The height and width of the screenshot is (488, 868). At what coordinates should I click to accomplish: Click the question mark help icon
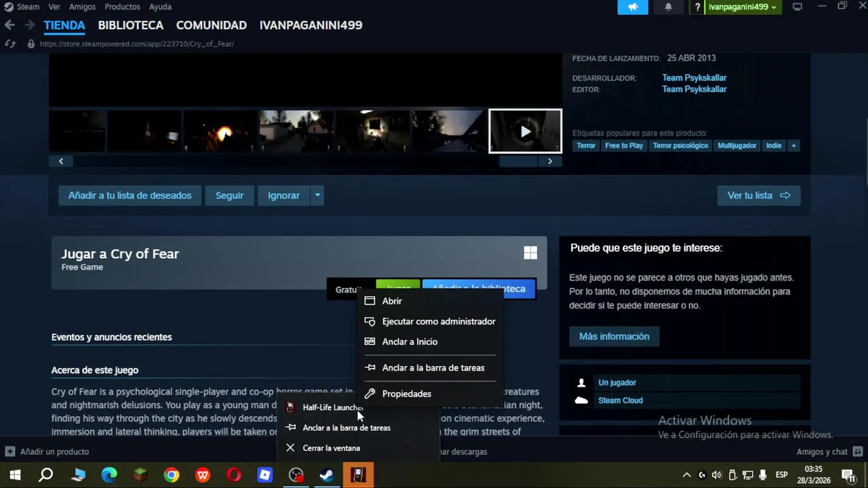[x=697, y=7]
